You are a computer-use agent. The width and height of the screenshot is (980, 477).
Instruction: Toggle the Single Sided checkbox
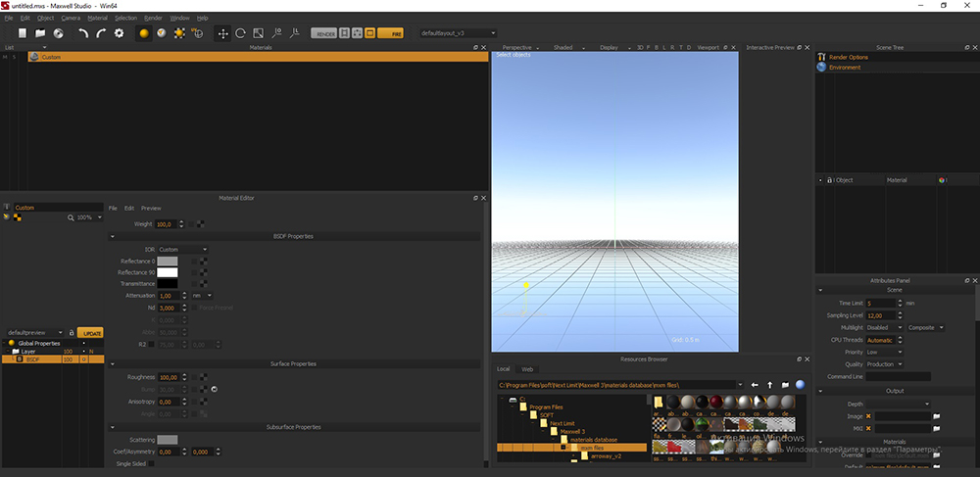pyautogui.click(x=151, y=464)
